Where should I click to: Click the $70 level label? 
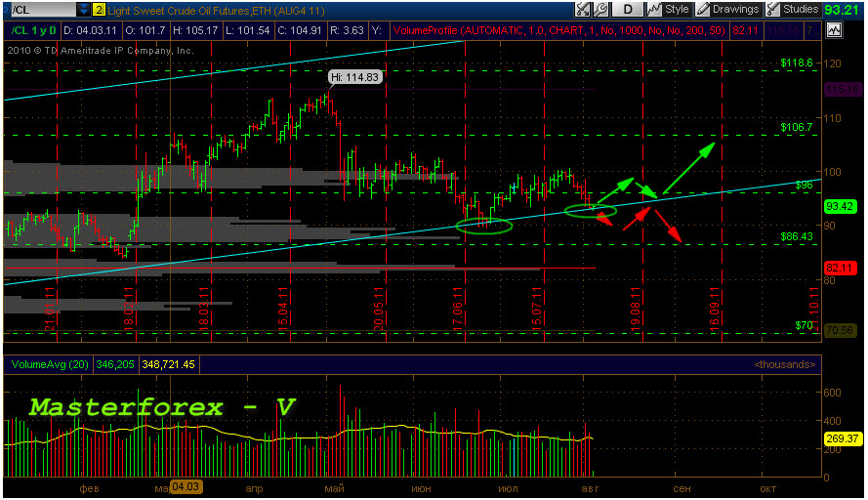pyautogui.click(x=804, y=325)
